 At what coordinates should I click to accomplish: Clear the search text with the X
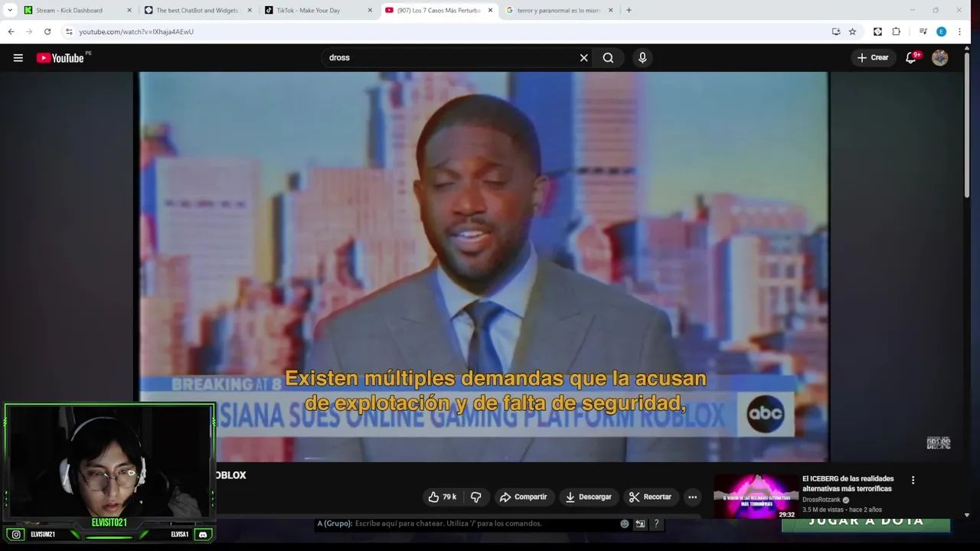(583, 57)
